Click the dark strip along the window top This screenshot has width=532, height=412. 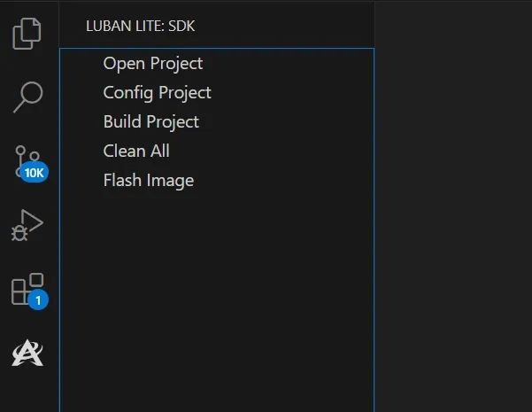266,1
